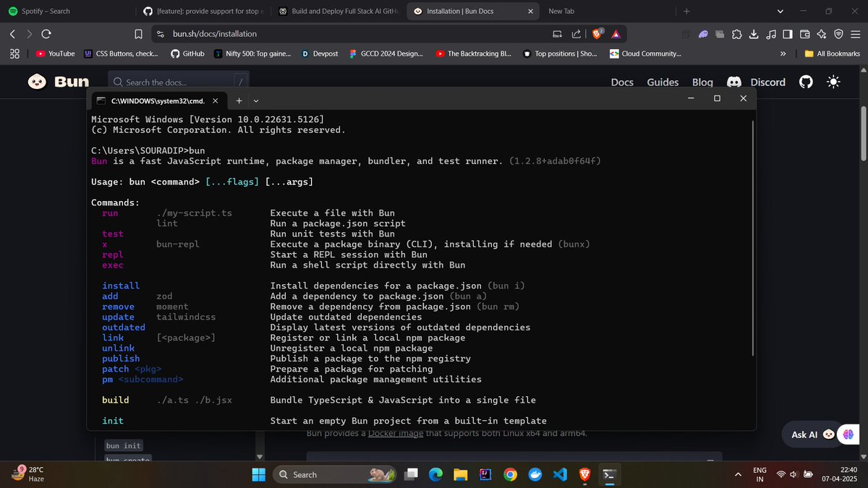Select the cmd.exe terminal tab

coord(158,100)
